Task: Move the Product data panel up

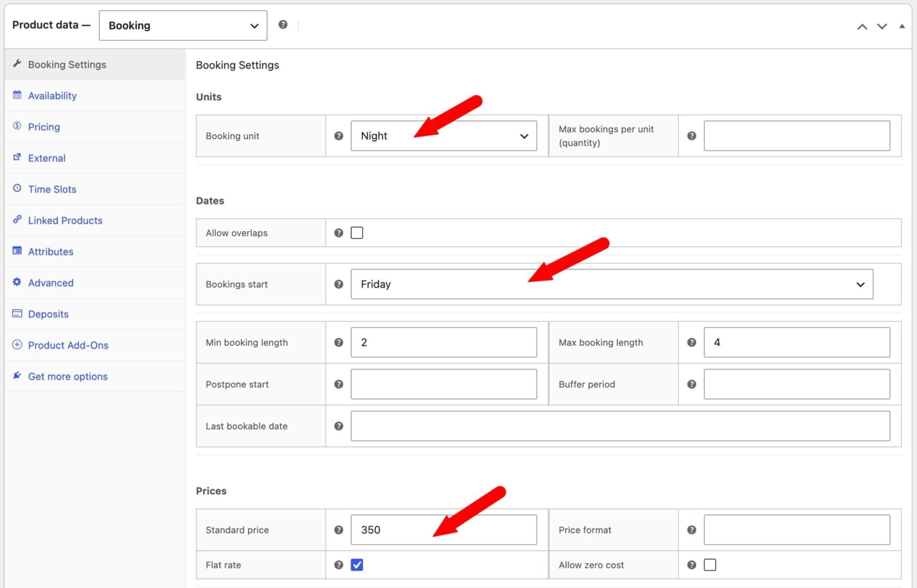Action: point(862,26)
